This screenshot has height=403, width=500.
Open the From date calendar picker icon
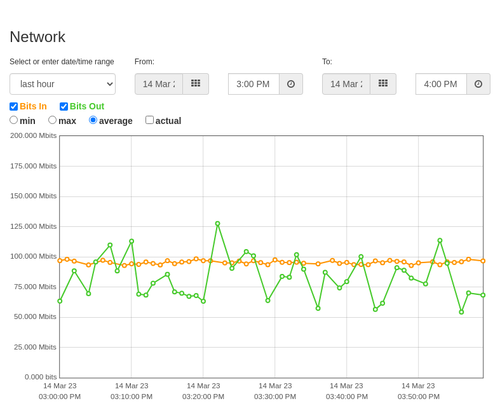196,84
